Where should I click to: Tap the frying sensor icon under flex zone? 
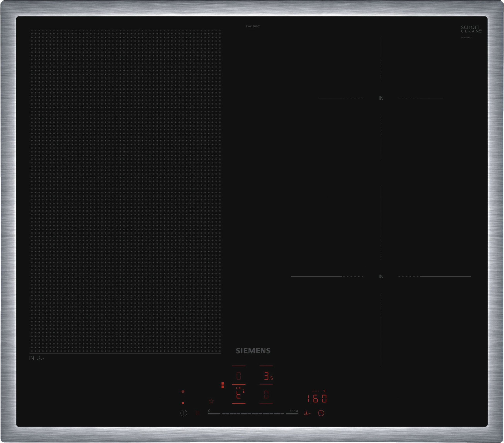[x=40, y=358]
